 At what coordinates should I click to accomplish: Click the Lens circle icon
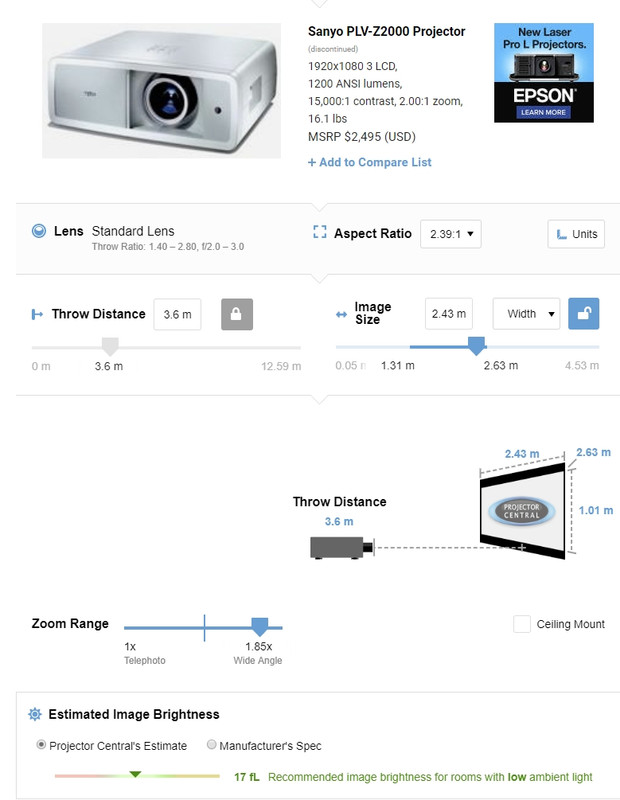pyautogui.click(x=39, y=231)
